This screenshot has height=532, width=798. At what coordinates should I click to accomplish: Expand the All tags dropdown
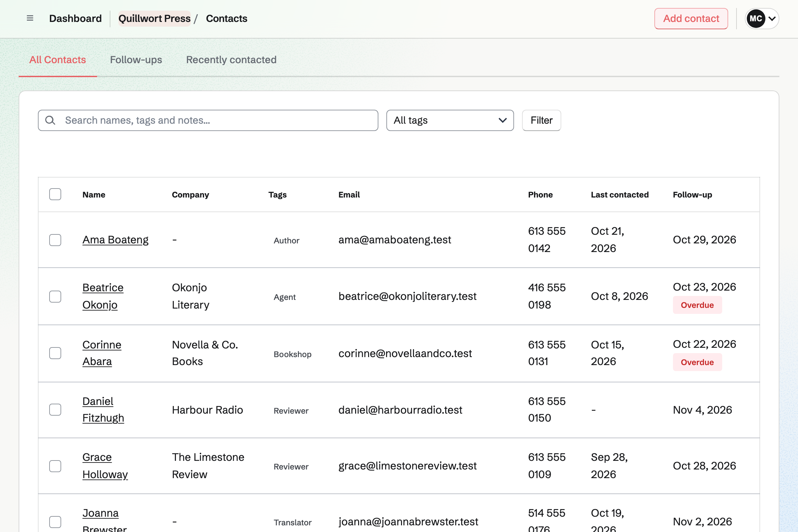pyautogui.click(x=450, y=120)
